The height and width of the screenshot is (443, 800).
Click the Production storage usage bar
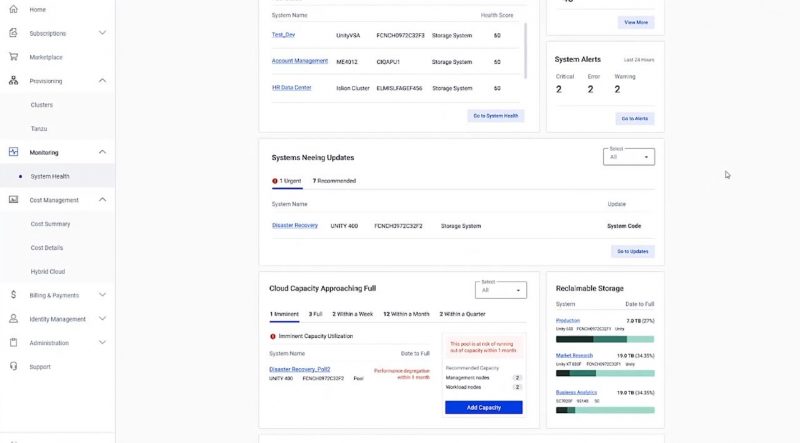[x=604, y=339]
